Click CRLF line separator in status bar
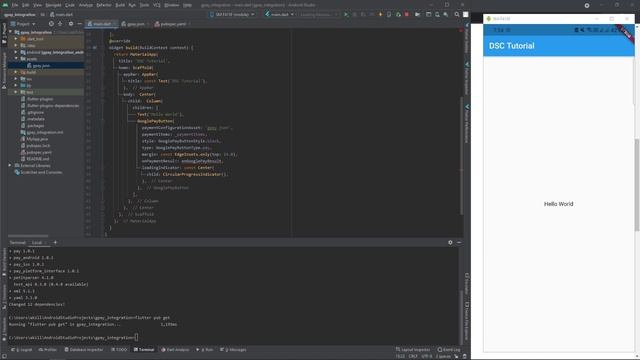 click(413, 356)
